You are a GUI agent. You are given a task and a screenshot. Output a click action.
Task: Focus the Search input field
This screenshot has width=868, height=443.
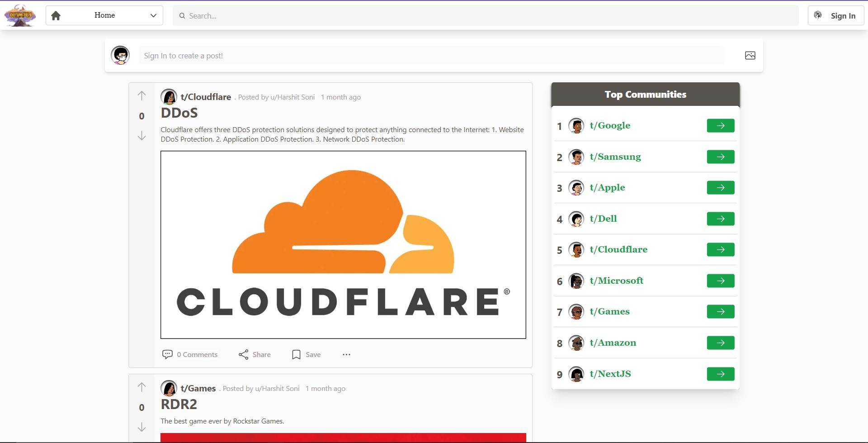tap(486, 16)
